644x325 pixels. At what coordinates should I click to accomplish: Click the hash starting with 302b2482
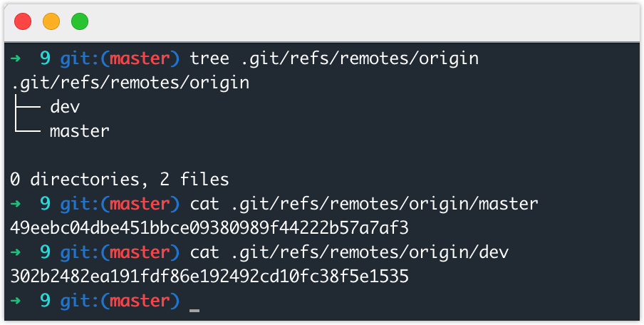click(x=209, y=277)
